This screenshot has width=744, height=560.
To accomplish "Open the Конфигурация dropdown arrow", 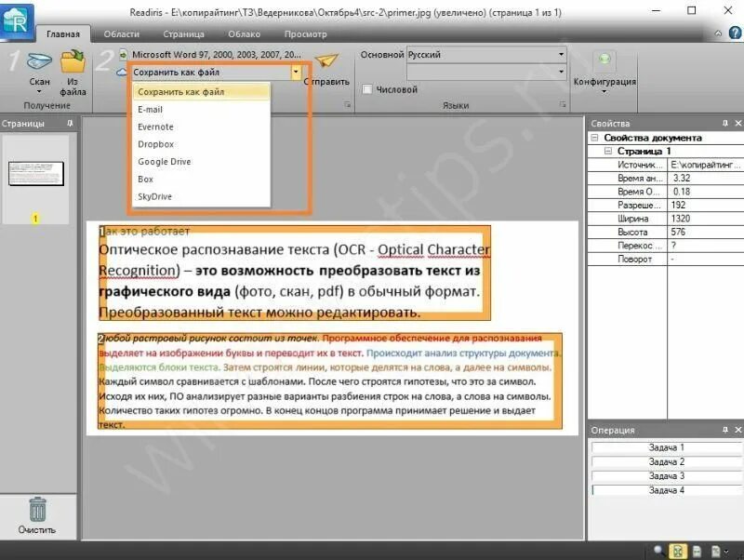I will pos(604,91).
